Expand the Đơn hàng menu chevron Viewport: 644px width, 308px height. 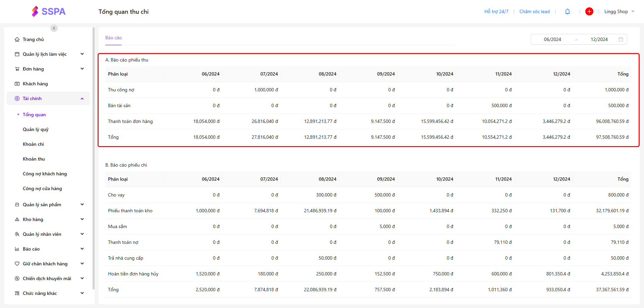tap(82, 69)
